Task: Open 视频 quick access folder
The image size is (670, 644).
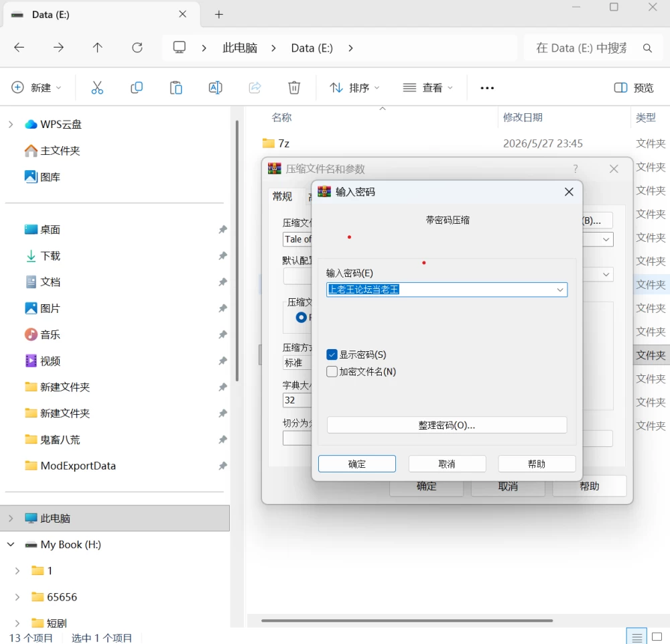Action: click(x=50, y=361)
